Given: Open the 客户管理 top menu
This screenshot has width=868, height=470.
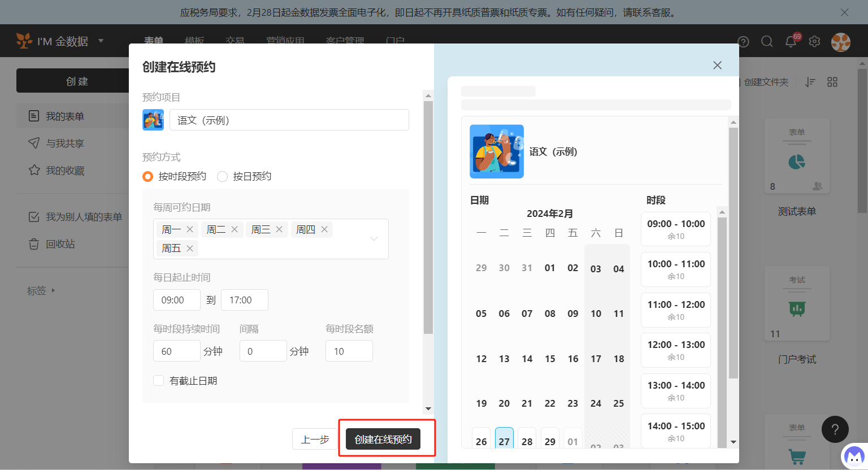Looking at the screenshot, I should [x=345, y=41].
